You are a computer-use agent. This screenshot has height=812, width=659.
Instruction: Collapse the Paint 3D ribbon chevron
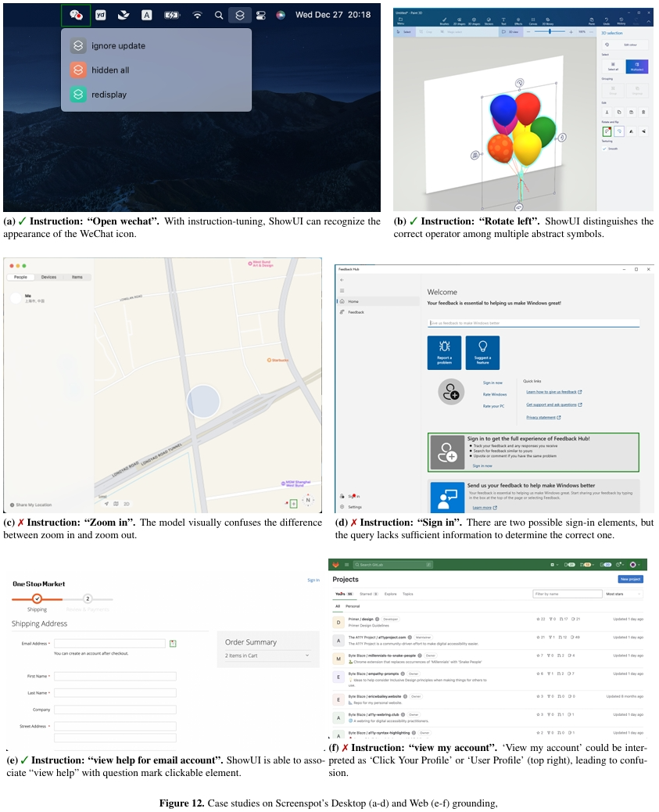(649, 21)
